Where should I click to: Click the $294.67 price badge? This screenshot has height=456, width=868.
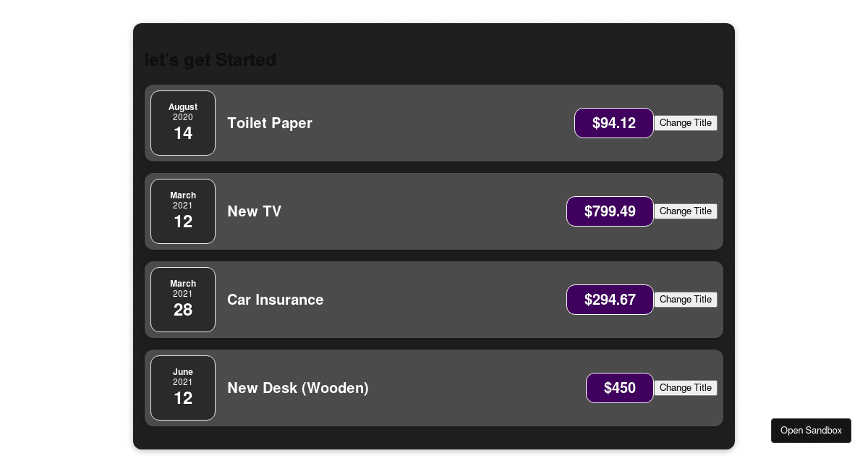(610, 300)
